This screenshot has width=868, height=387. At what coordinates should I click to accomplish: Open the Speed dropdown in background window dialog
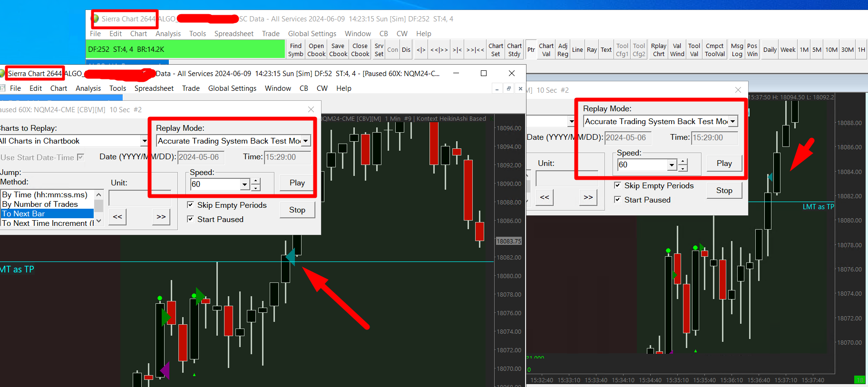click(x=672, y=164)
